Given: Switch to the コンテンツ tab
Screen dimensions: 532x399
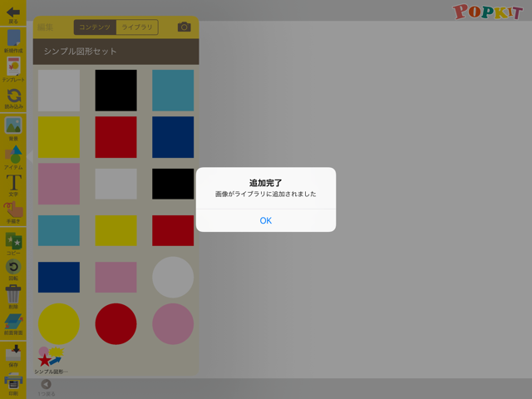Looking at the screenshot, I should [x=95, y=27].
